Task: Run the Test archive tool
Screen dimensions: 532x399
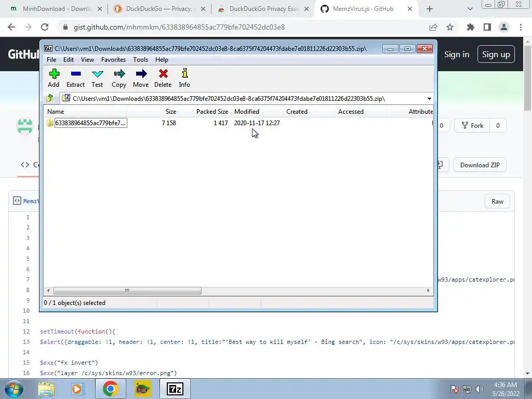Action: pyautogui.click(x=97, y=78)
